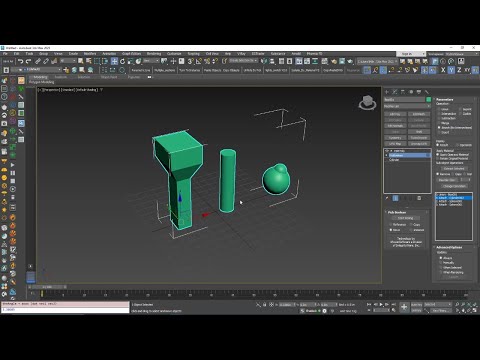Click the object color swatch
480x360 pixels.
(429, 100)
